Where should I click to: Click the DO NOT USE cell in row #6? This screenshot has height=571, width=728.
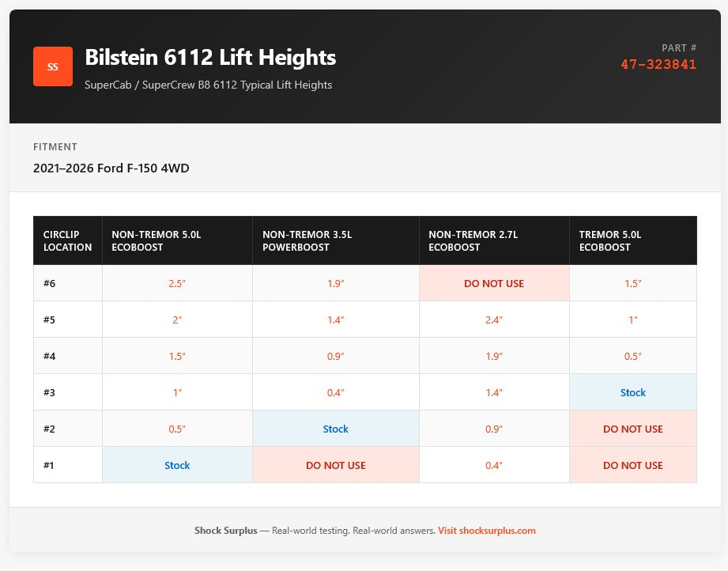click(x=494, y=283)
